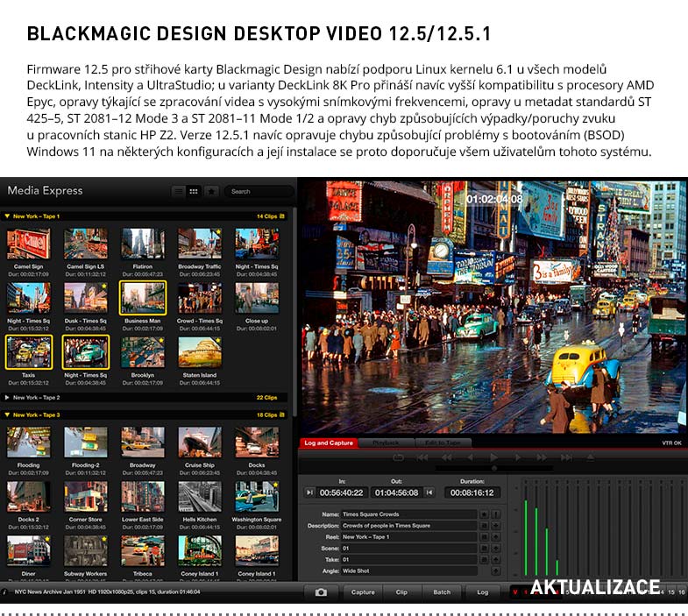Screen dimensions: 688x616
Task: Click the increment icon beside the Description field
Action: [x=495, y=526]
